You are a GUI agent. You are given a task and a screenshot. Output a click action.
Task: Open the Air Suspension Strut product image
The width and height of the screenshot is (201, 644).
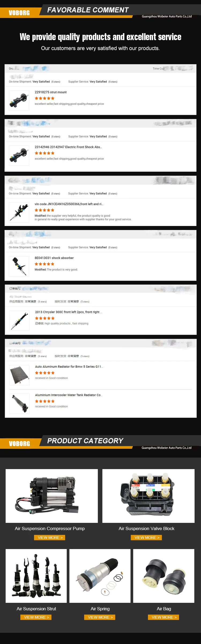(x=36, y=576)
